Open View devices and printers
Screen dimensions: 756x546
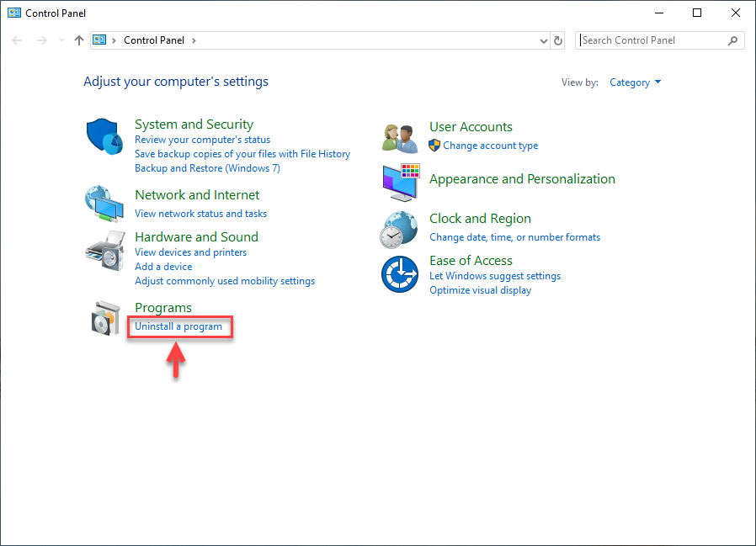coord(191,252)
